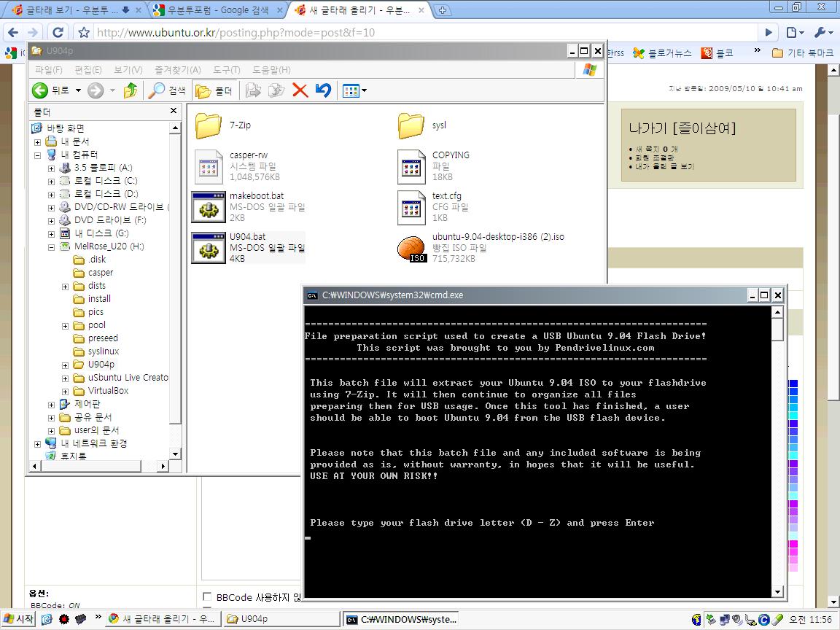The image size is (840, 630).
Task: Click the 시작 Start button
Action: pos(19,619)
